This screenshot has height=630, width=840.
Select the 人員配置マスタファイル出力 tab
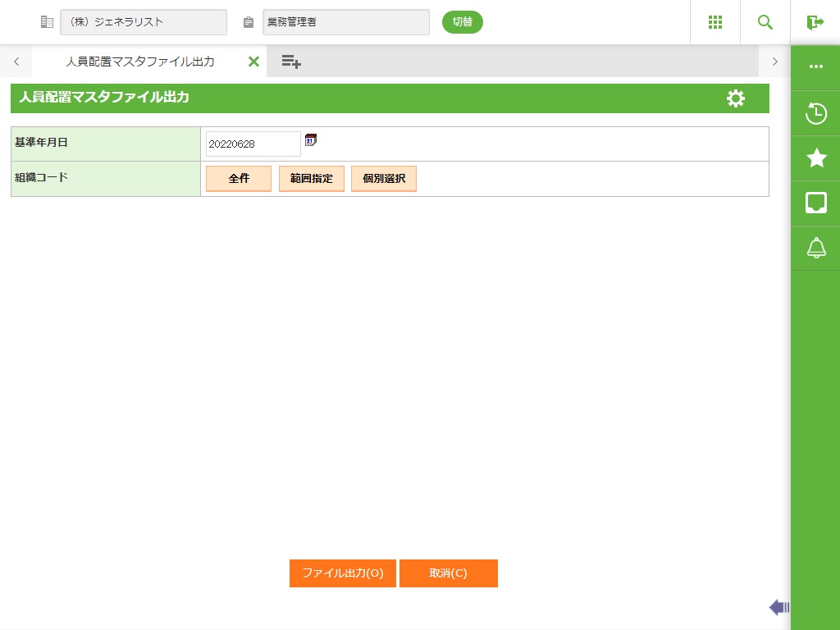click(x=139, y=62)
